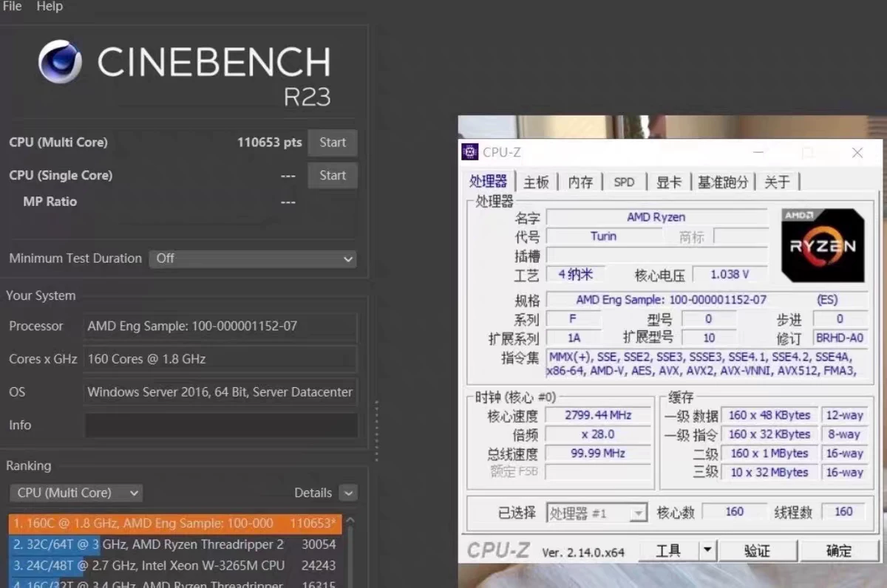Click the BRHD-A0 revision value

point(840,338)
